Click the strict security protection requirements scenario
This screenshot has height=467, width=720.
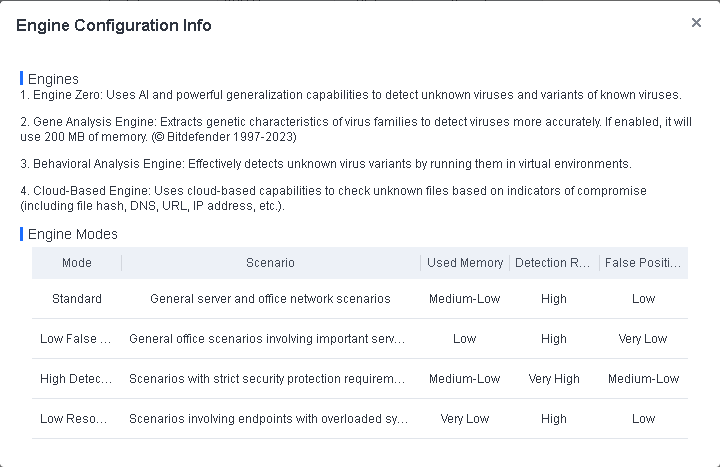268,379
